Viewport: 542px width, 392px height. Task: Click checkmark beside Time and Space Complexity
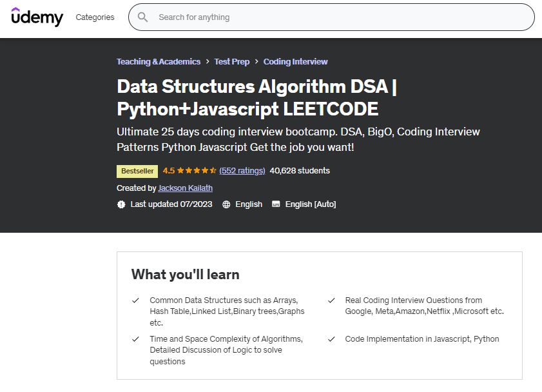pos(135,339)
